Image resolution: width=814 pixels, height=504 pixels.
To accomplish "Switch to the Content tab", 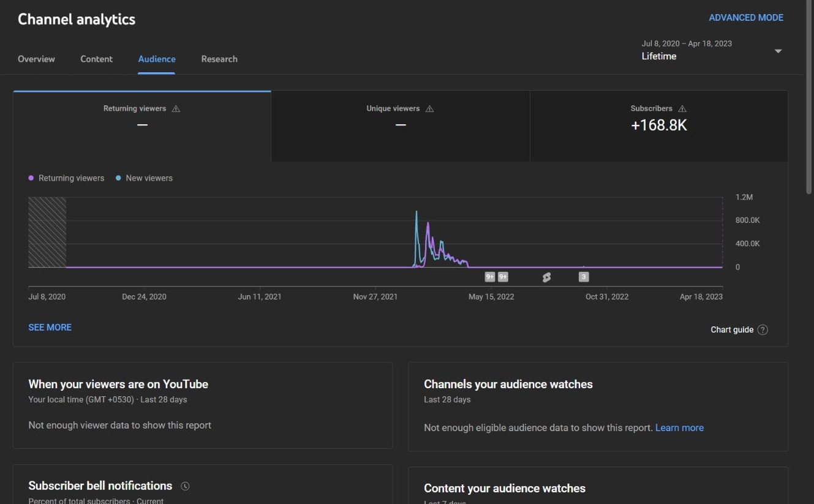I will [x=96, y=59].
